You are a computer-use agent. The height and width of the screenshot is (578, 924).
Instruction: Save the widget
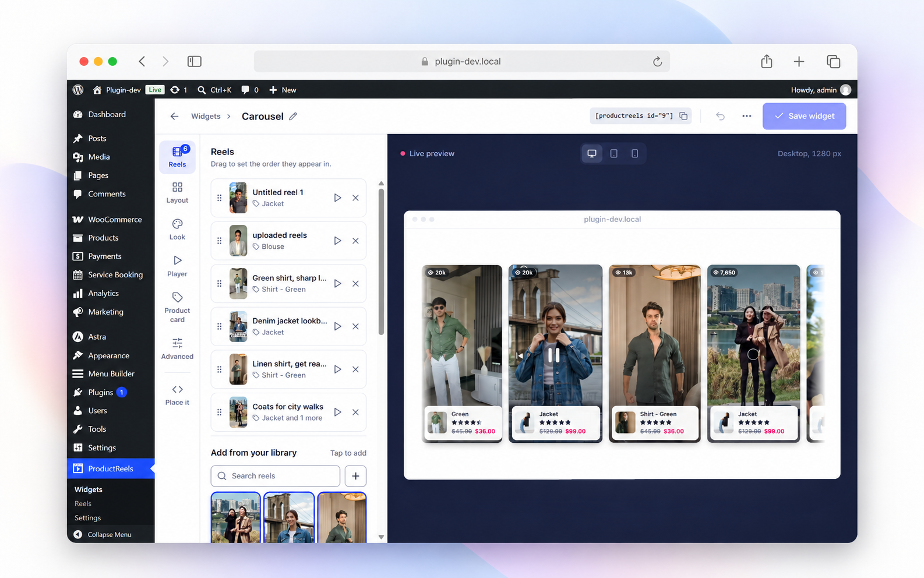pos(804,116)
